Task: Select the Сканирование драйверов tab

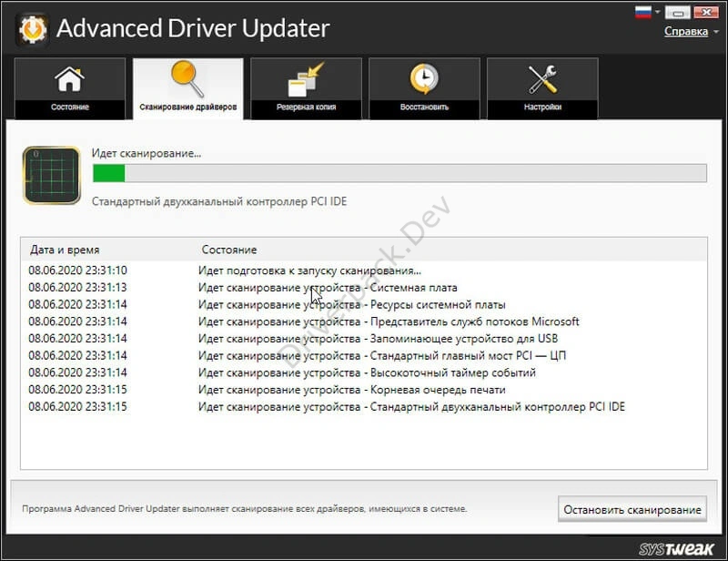Action: tap(188, 88)
